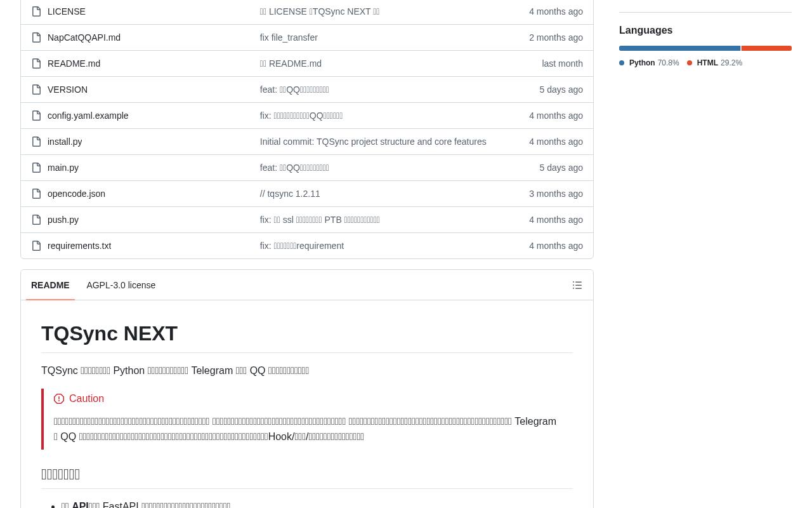The image size is (812, 508).
Task: Open the main.py row's feat commit message
Action: [294, 168]
